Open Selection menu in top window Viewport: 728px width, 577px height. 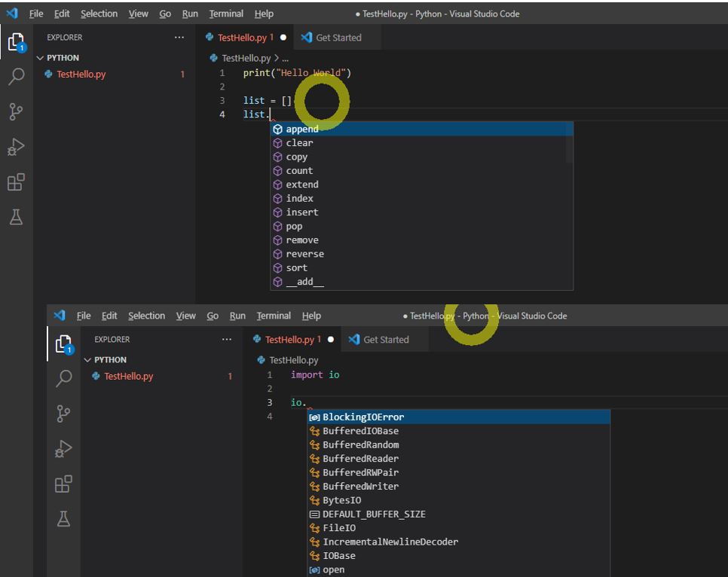(x=99, y=14)
